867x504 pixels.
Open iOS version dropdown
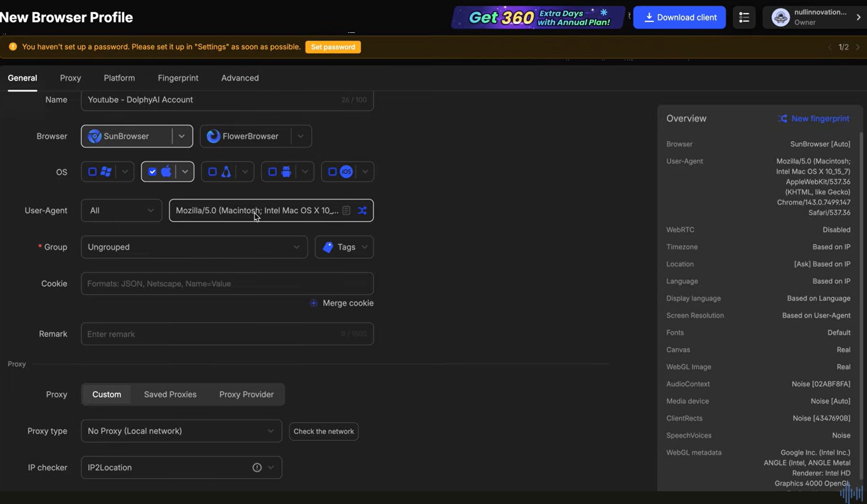click(x=365, y=172)
